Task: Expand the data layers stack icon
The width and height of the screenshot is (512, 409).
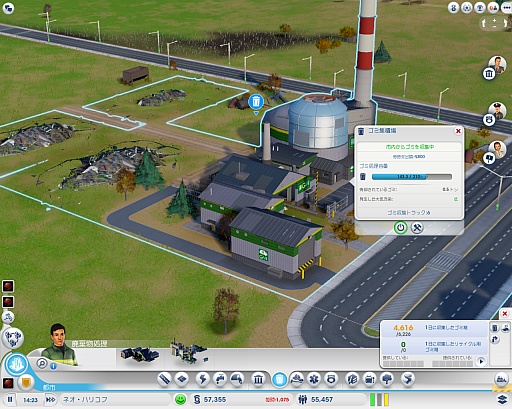Action: [503, 399]
